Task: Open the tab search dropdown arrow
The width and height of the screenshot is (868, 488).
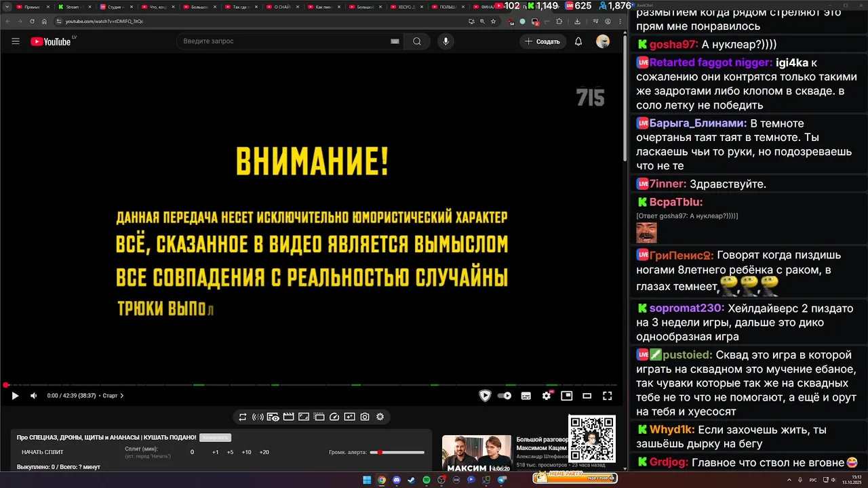Action: pos(6,7)
